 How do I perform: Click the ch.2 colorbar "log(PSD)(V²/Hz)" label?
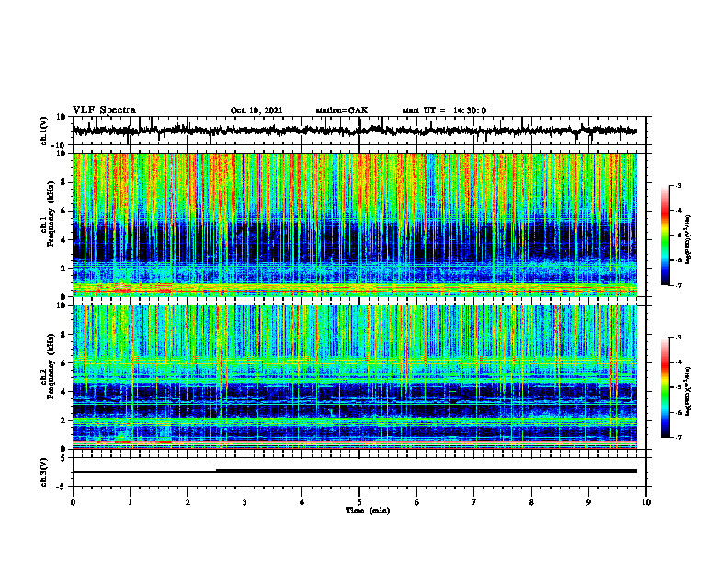[x=688, y=391]
